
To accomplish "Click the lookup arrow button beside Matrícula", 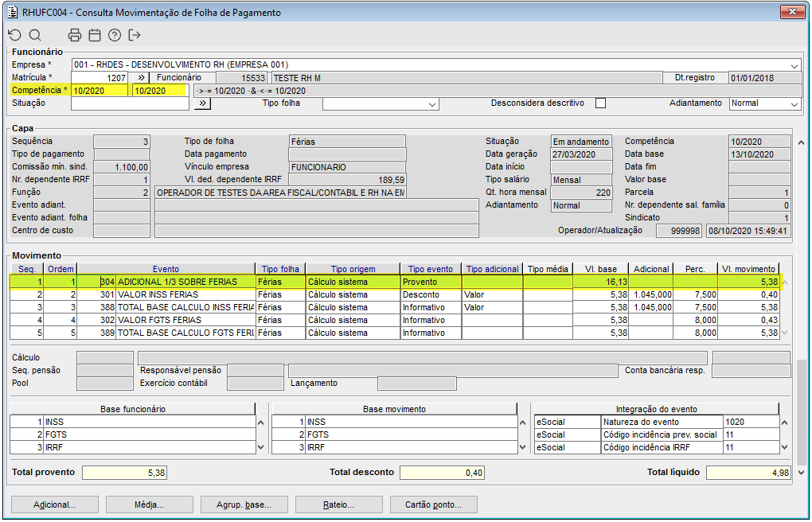I will [139, 78].
